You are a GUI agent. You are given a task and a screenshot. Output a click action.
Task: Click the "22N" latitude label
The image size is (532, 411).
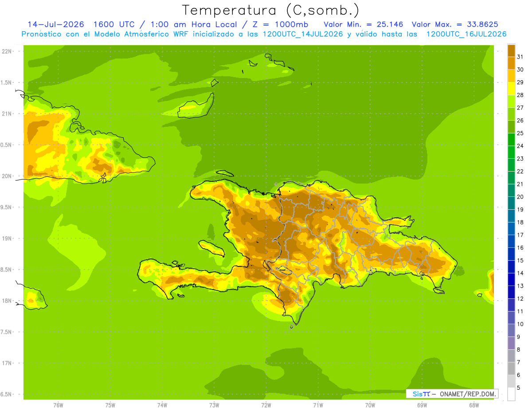[7, 51]
